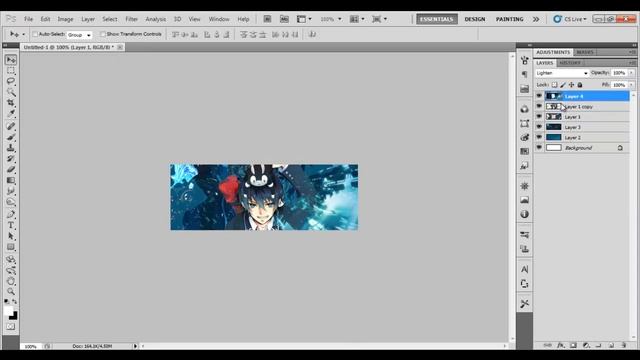Select the Spot Healing Brush tool
Screen dimensions: 640x360
coord(11,126)
